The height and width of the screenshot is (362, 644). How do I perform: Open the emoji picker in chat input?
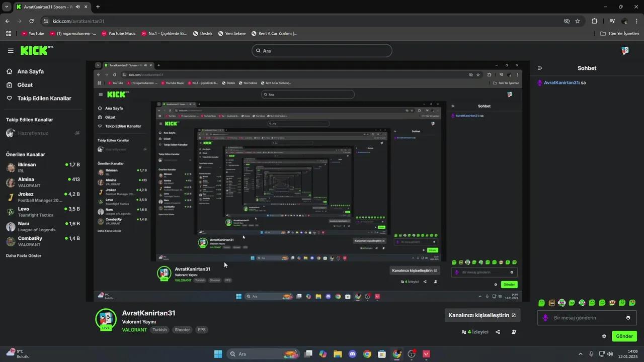point(628,318)
